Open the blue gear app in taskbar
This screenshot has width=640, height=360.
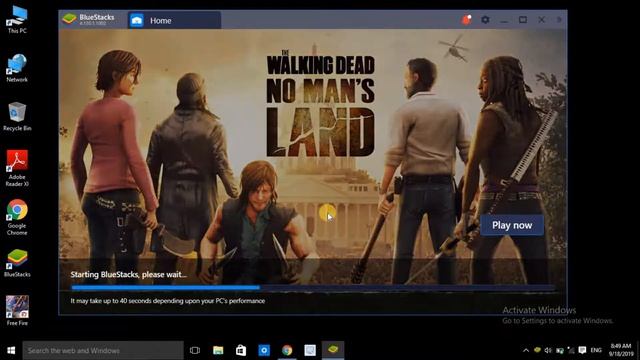coord(264,350)
